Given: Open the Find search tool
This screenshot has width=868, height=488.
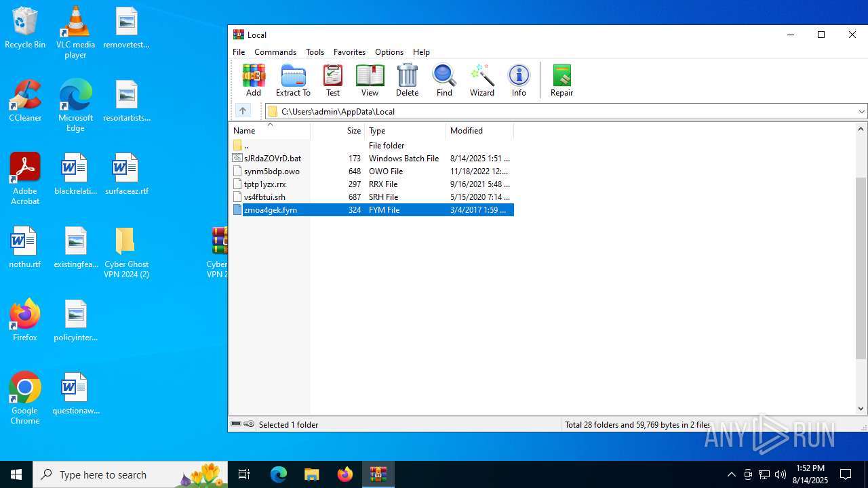Looking at the screenshot, I should click(444, 80).
